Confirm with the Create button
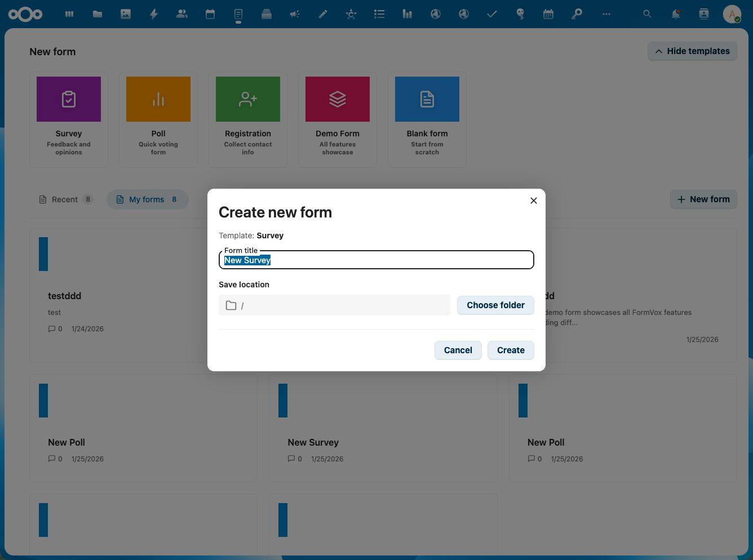753x560 pixels. (x=511, y=350)
